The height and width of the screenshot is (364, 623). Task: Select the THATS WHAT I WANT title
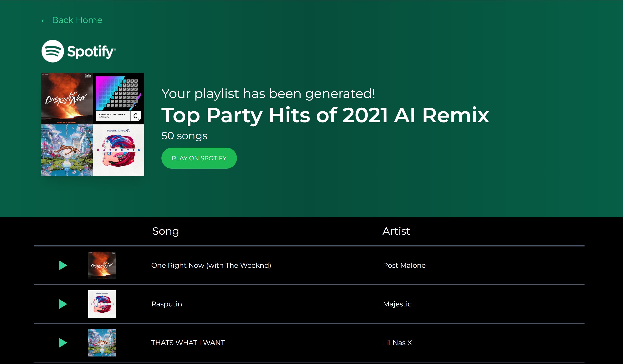coord(188,343)
